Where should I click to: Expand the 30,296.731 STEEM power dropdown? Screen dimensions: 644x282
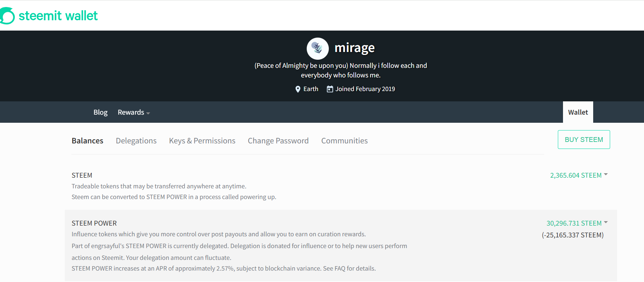point(577,223)
